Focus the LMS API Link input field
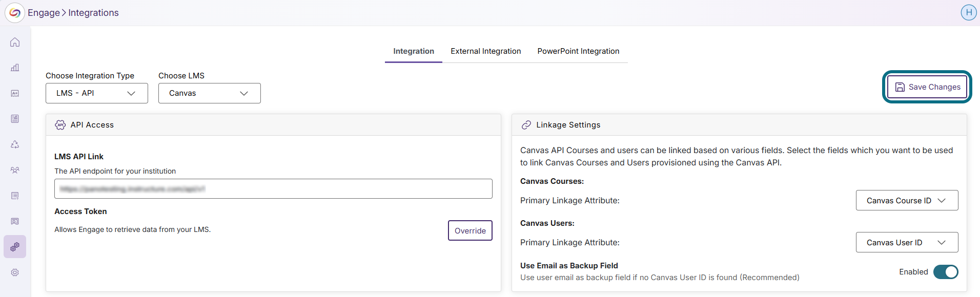980x297 pixels. 273,189
